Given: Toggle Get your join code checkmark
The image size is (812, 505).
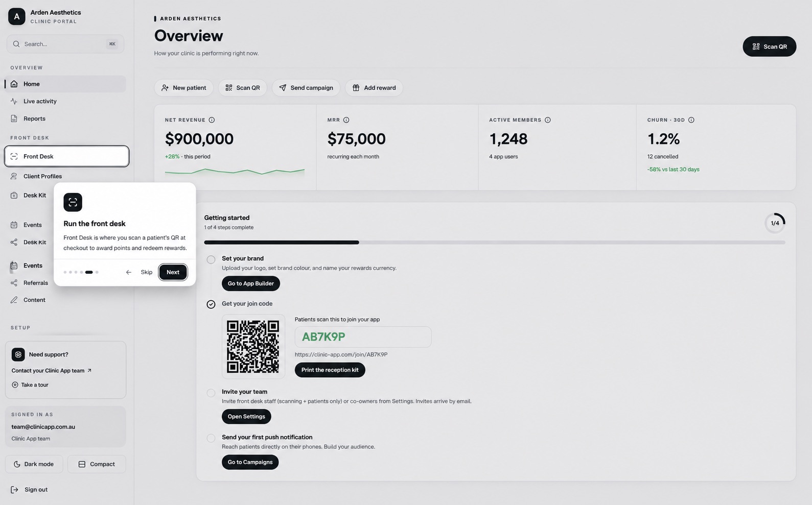Looking at the screenshot, I should [x=211, y=304].
